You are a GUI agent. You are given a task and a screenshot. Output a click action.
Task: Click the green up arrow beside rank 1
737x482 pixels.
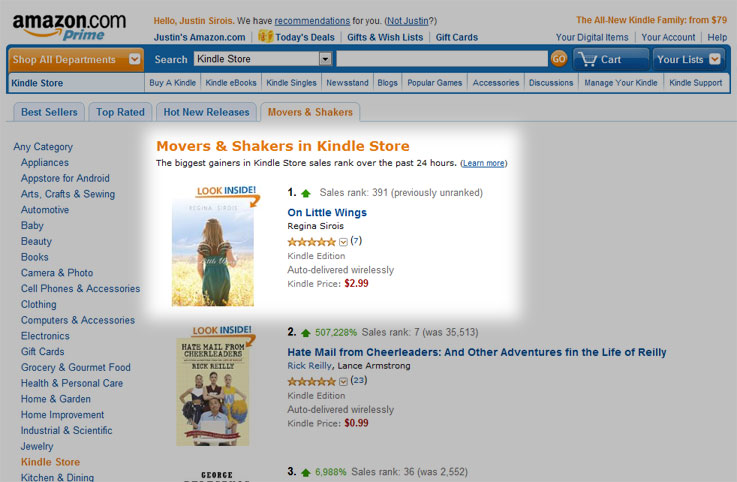click(305, 193)
